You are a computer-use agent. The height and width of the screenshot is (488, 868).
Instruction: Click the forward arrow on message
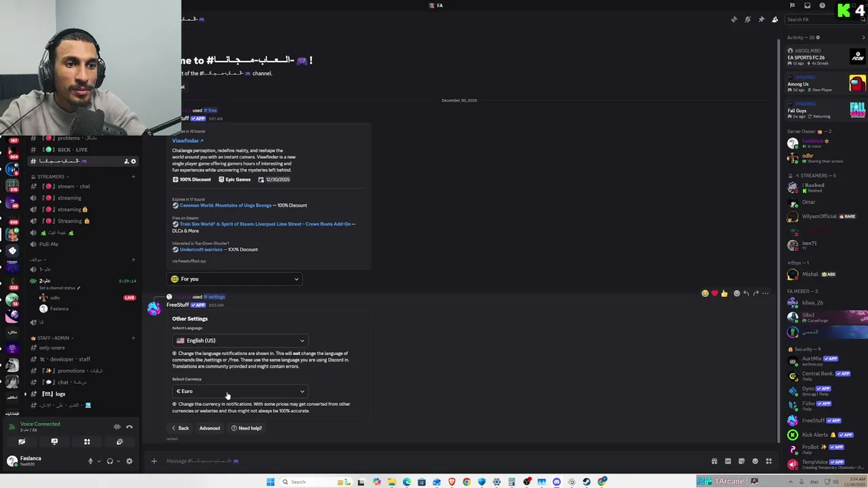coord(755,293)
